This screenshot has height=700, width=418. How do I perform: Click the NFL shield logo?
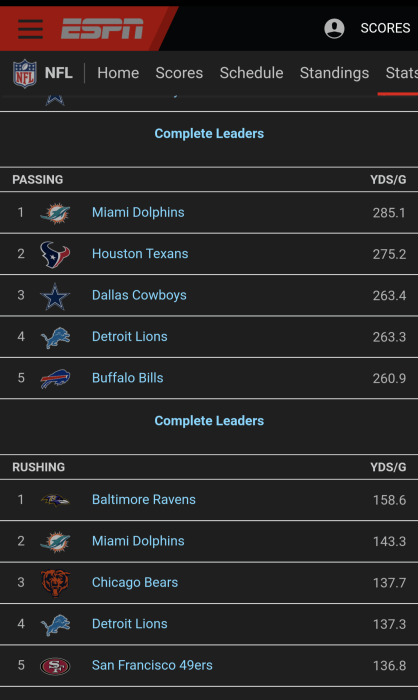[x=25, y=73]
